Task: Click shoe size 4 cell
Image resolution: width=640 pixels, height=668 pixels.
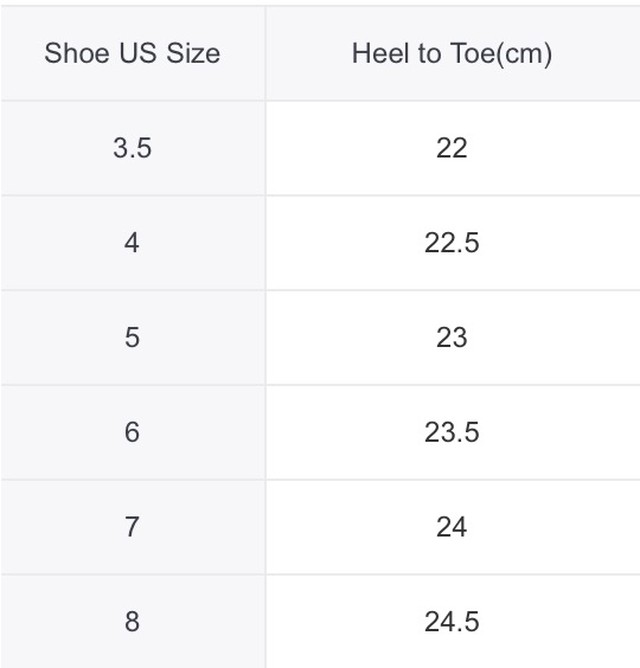Action: [133, 243]
